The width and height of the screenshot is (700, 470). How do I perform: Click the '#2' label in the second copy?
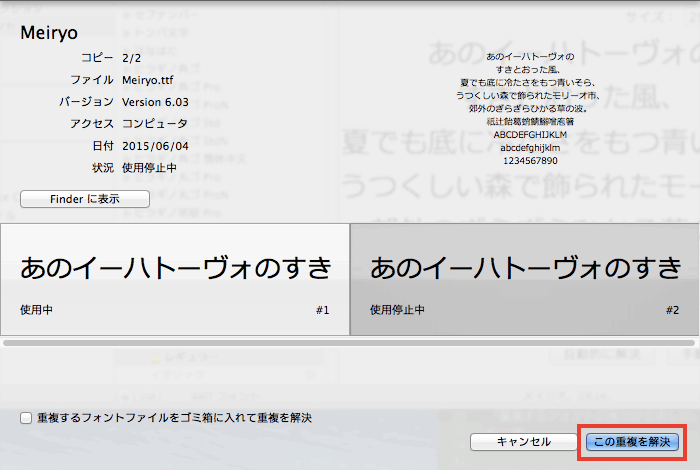pos(672,310)
